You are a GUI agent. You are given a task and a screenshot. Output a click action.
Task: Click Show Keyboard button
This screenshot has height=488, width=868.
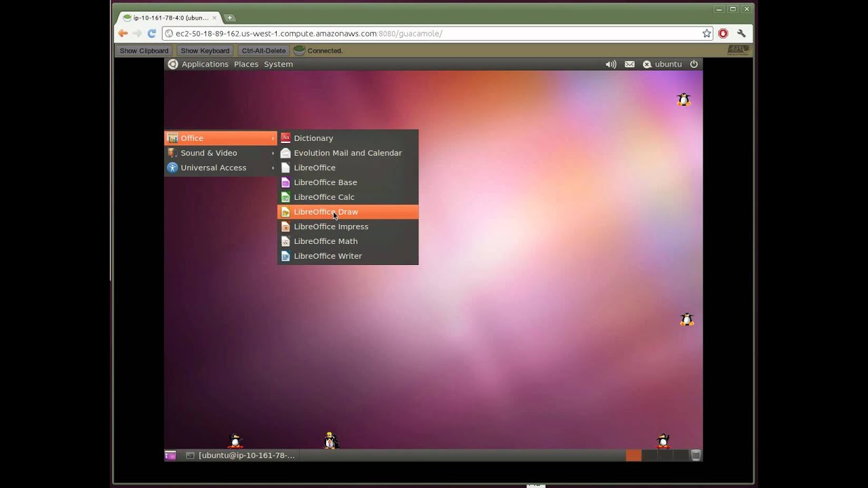point(205,51)
